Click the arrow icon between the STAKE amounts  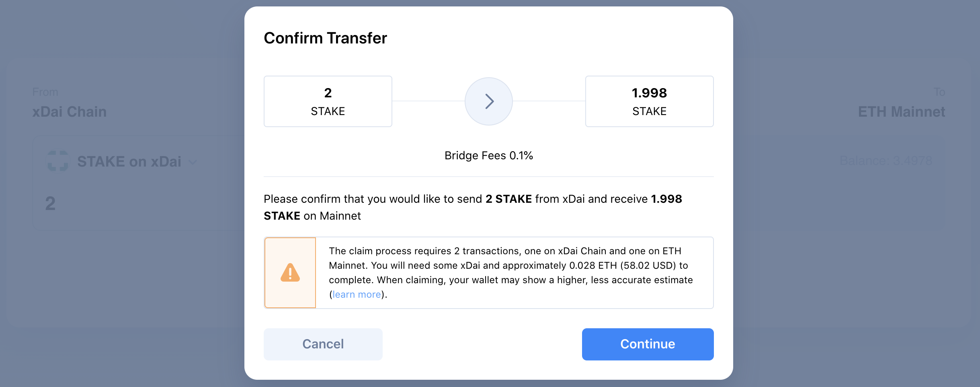pos(489,101)
